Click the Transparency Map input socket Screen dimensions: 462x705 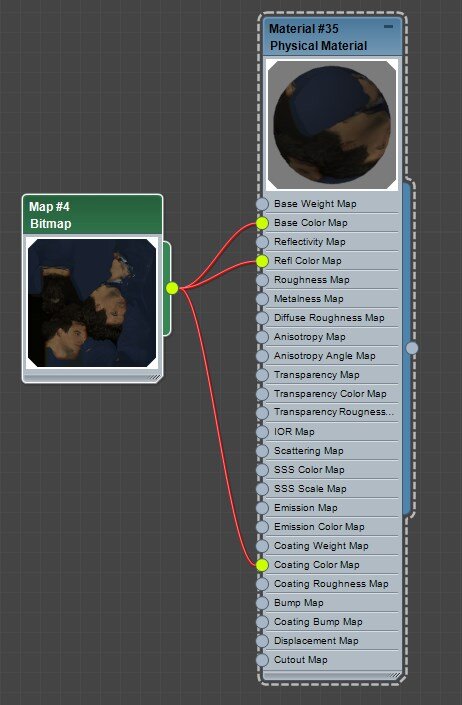tap(262, 375)
